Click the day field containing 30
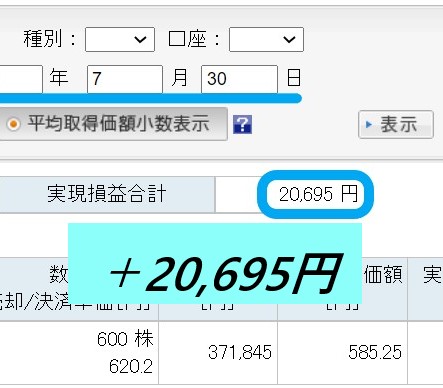443x388 pixels. tap(239, 79)
